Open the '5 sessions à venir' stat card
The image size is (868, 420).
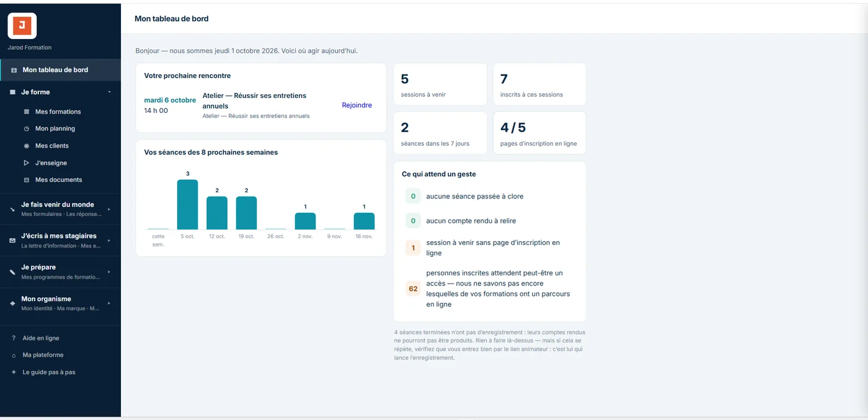click(x=440, y=84)
